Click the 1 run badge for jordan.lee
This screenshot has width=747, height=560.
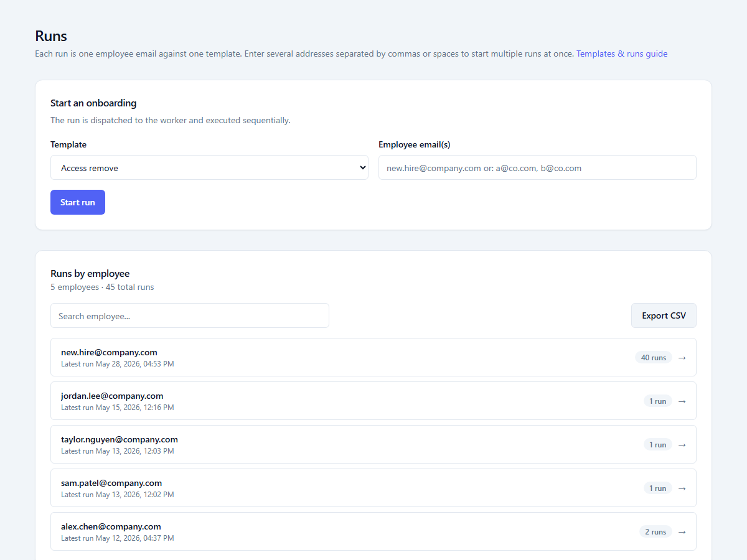[x=658, y=401]
